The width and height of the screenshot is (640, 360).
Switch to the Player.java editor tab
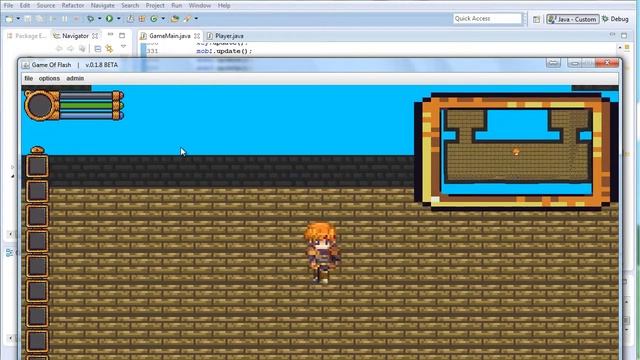225,36
